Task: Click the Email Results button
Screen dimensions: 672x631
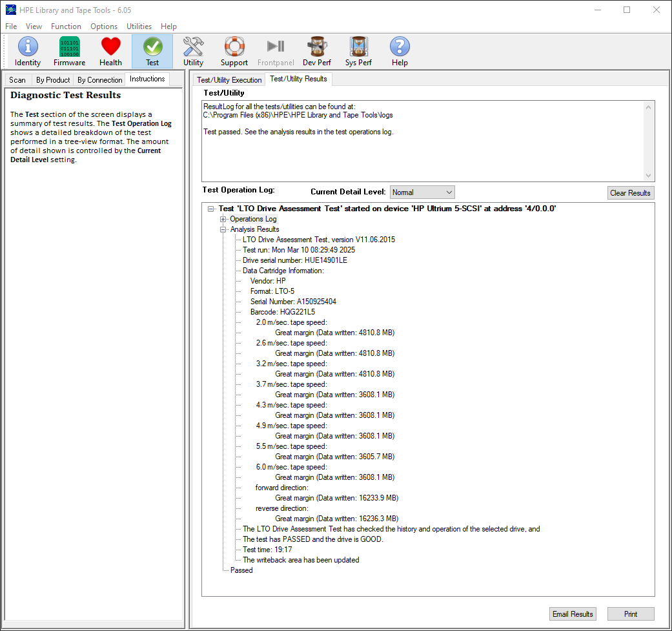Action: [573, 614]
